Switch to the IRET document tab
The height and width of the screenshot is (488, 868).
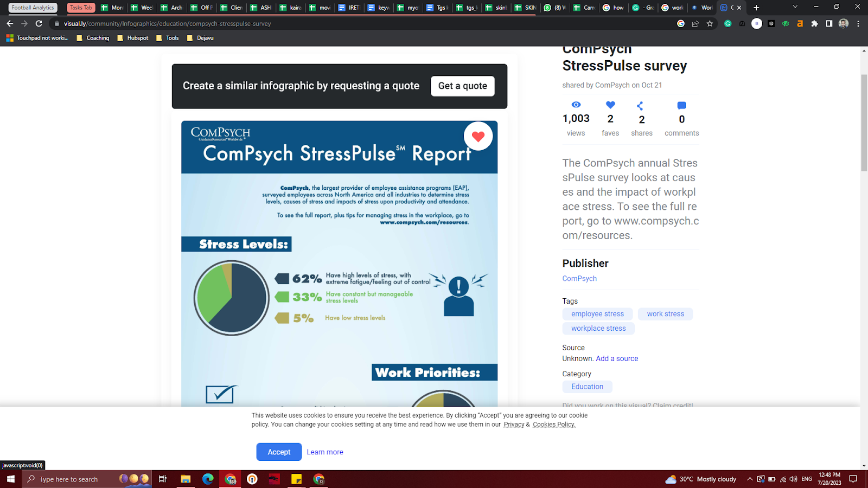(348, 8)
